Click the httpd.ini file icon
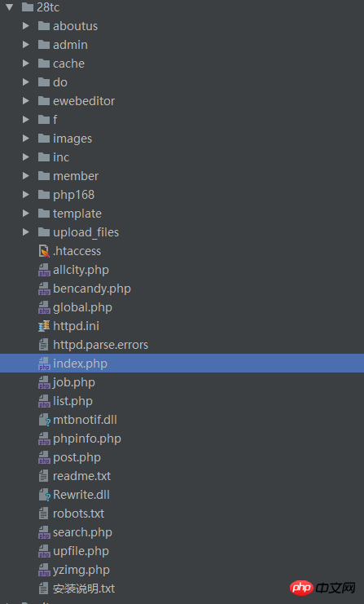 click(x=44, y=326)
